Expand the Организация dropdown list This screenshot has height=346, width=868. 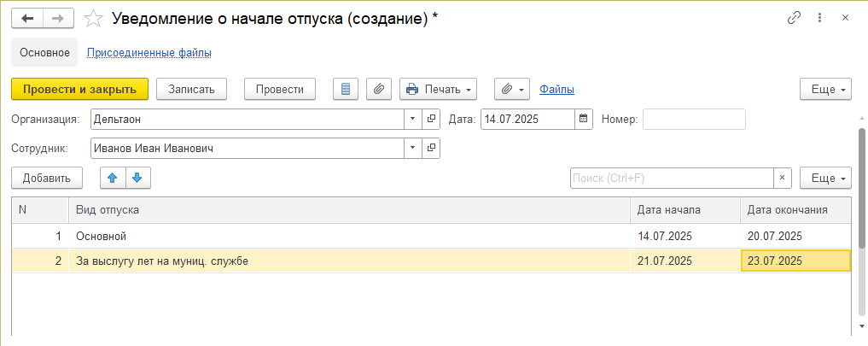pyautogui.click(x=413, y=119)
